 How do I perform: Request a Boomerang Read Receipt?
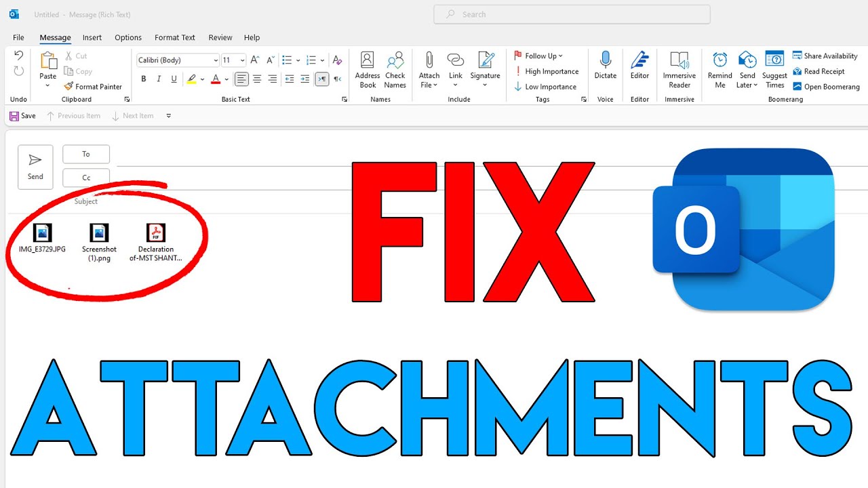pyautogui.click(x=818, y=71)
